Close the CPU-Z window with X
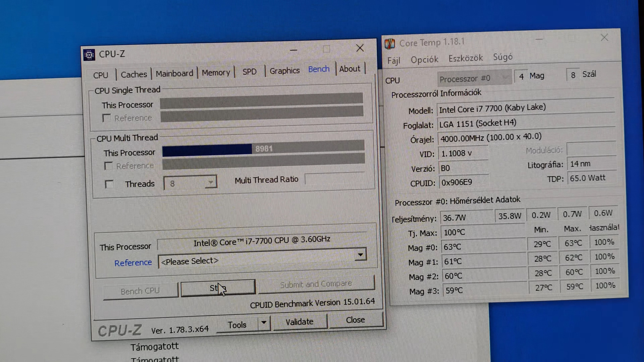The image size is (644, 362). pyautogui.click(x=360, y=48)
